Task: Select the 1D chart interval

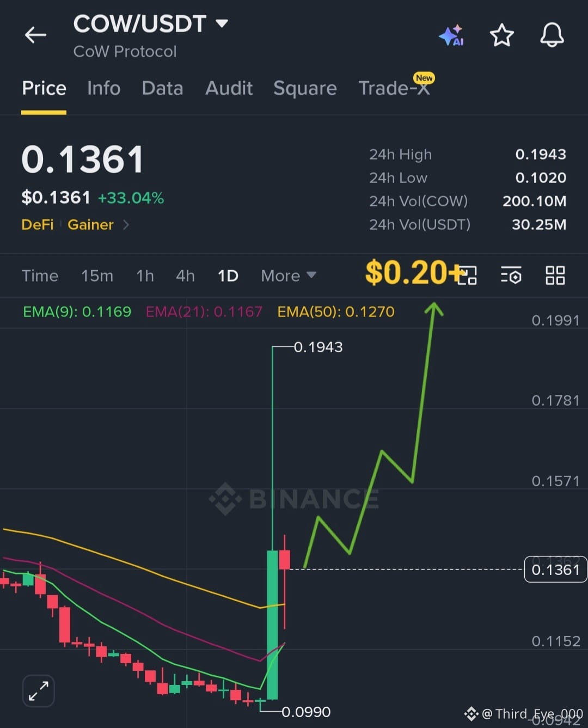Action: pos(228,276)
